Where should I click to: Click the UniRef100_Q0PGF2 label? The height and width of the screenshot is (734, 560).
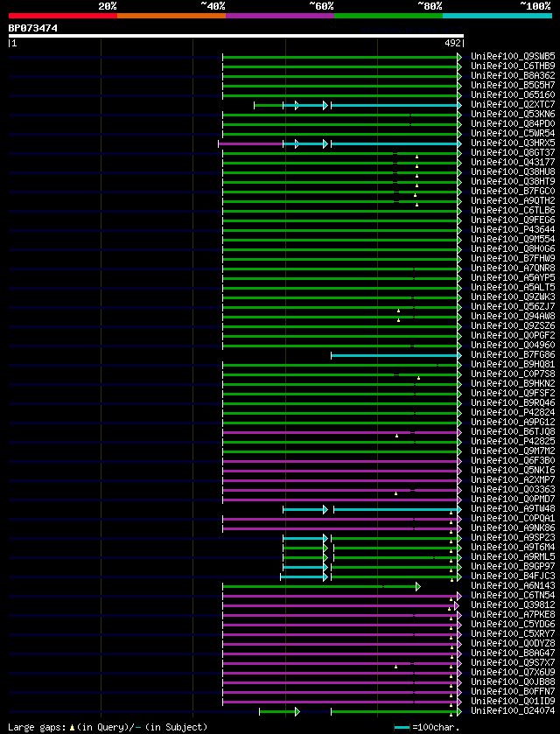[513, 336]
